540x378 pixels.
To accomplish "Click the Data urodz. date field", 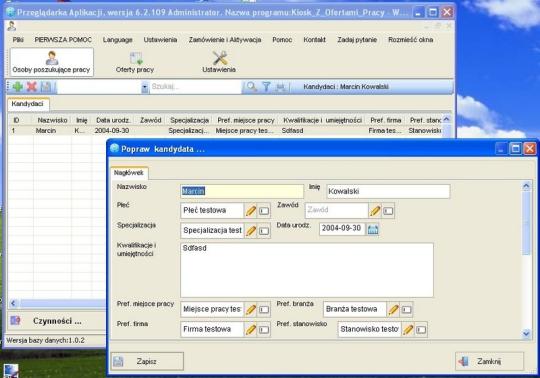I will [342, 229].
